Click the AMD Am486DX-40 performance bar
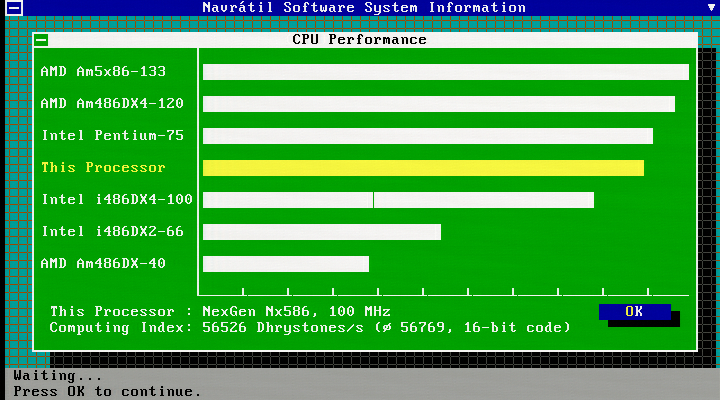 pyautogui.click(x=286, y=264)
